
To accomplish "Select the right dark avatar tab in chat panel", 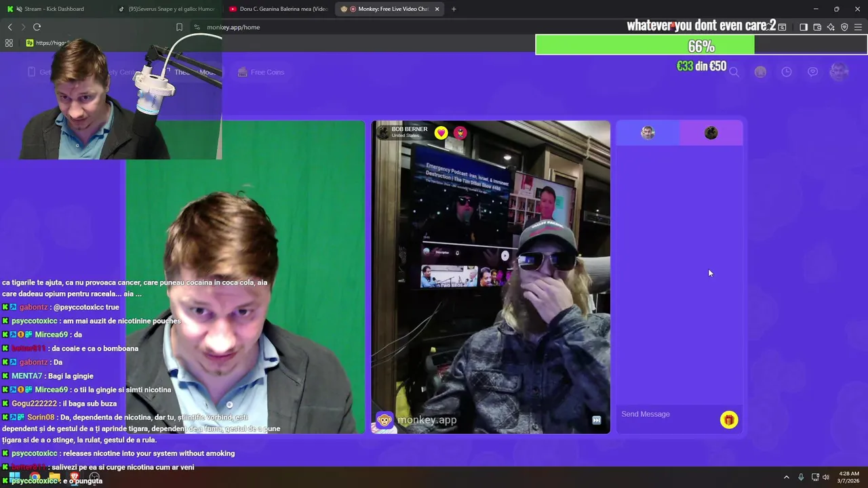I will (711, 133).
